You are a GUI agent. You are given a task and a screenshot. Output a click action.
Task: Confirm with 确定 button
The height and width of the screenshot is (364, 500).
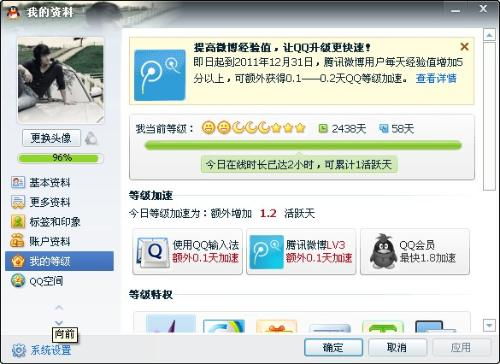pos(333,347)
